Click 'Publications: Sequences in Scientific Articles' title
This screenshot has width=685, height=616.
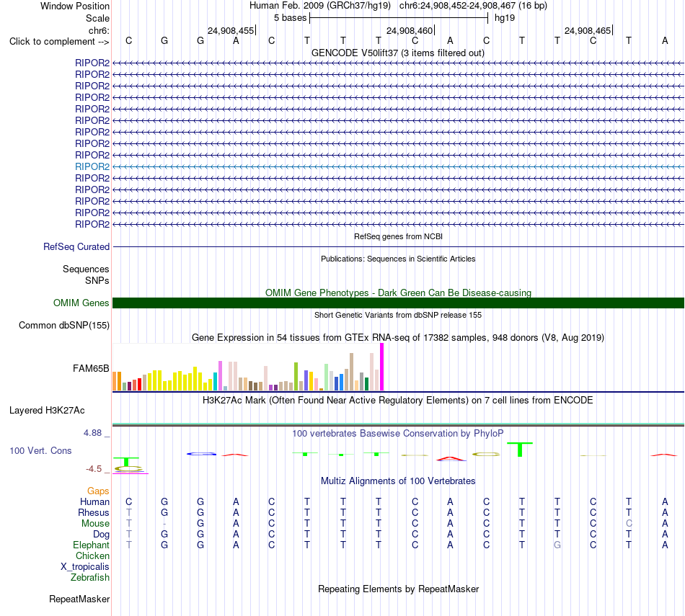pyautogui.click(x=398, y=259)
